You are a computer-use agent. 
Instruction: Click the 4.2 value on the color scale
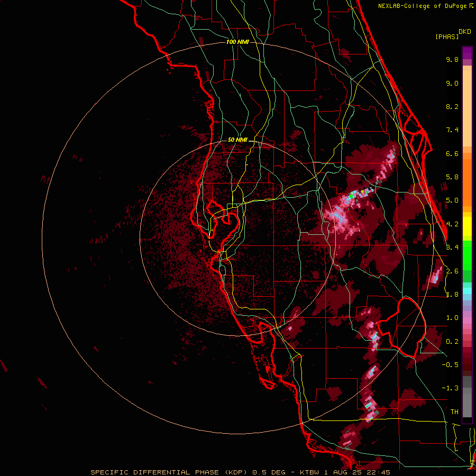452,224
